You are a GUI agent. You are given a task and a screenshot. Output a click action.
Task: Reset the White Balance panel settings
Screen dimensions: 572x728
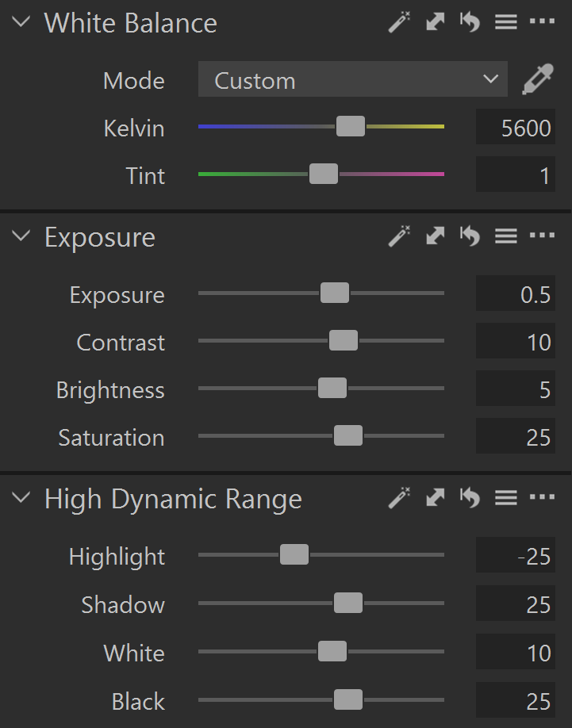pos(470,22)
